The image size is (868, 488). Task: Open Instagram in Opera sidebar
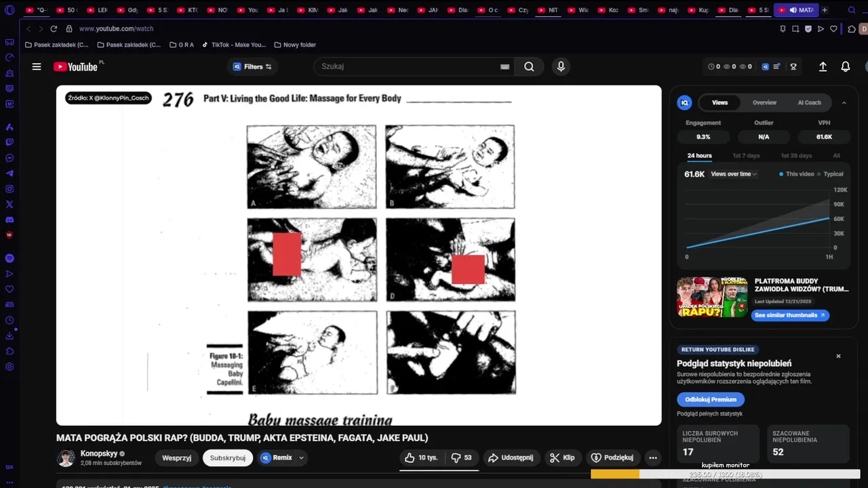coord(9,189)
